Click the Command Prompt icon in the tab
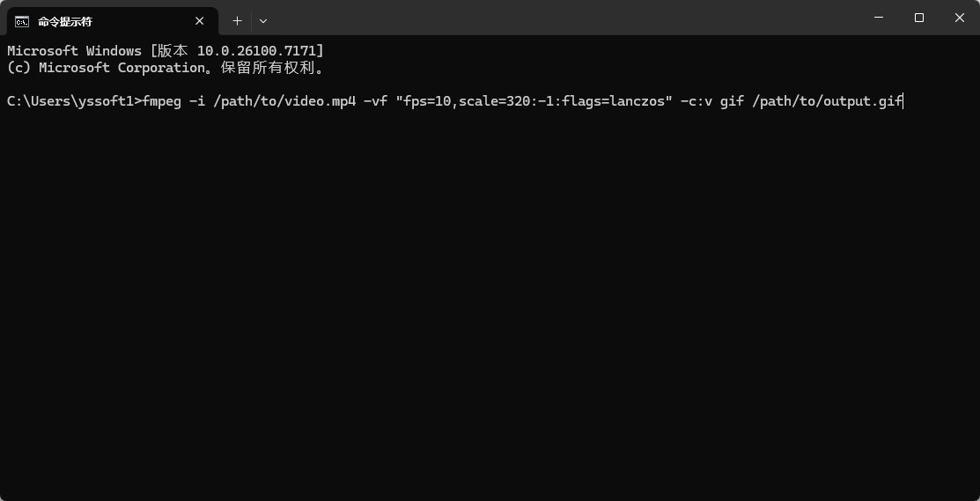 (22, 20)
